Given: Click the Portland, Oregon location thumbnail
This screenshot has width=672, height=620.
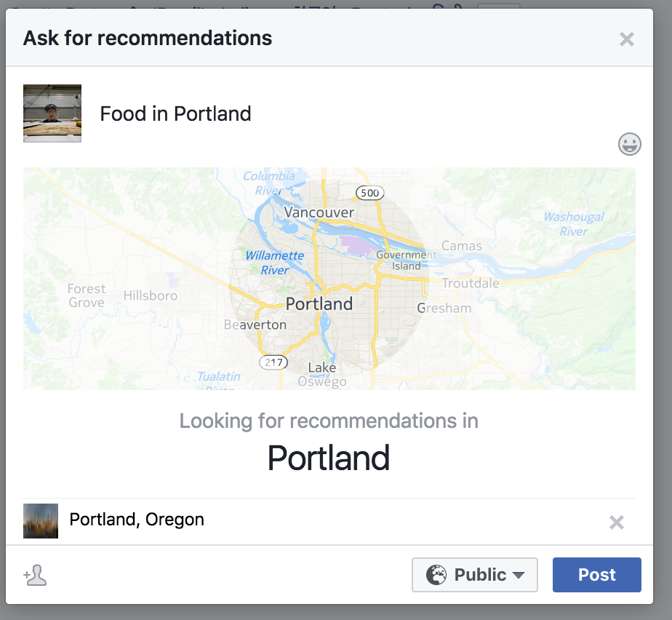Looking at the screenshot, I should [x=41, y=521].
